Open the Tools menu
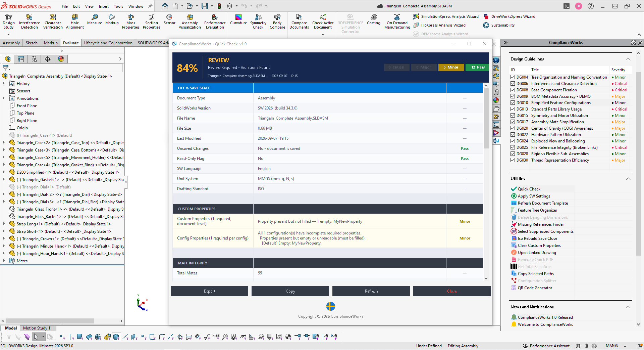 tap(118, 6)
